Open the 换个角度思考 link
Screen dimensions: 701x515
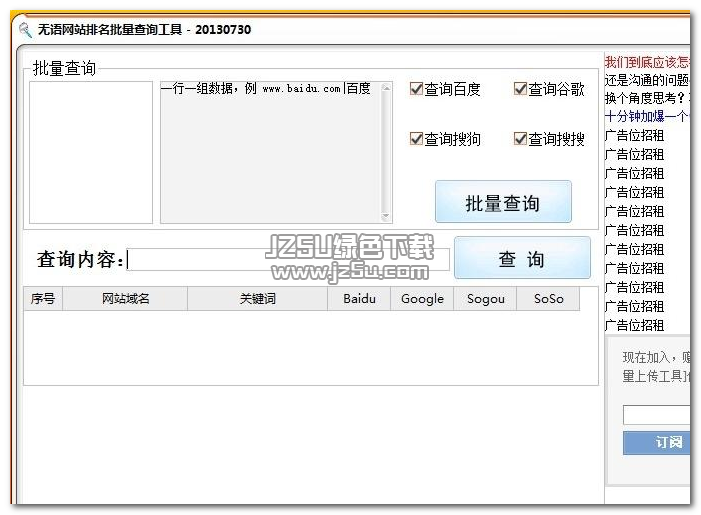[647, 98]
